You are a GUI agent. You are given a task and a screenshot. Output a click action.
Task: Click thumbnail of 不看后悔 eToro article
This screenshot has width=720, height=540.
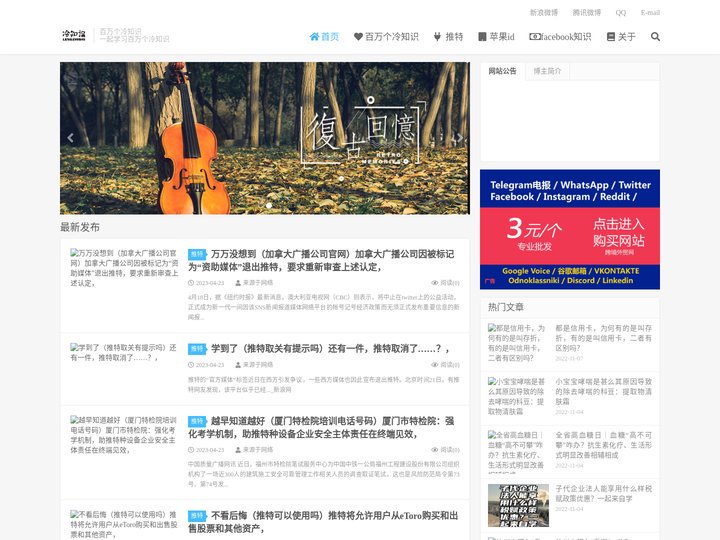[124, 524]
